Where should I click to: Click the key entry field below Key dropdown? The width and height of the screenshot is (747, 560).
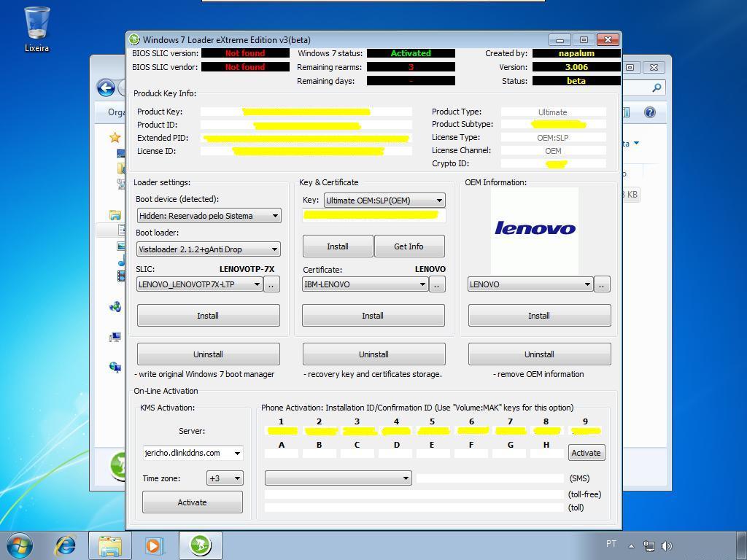374,215
